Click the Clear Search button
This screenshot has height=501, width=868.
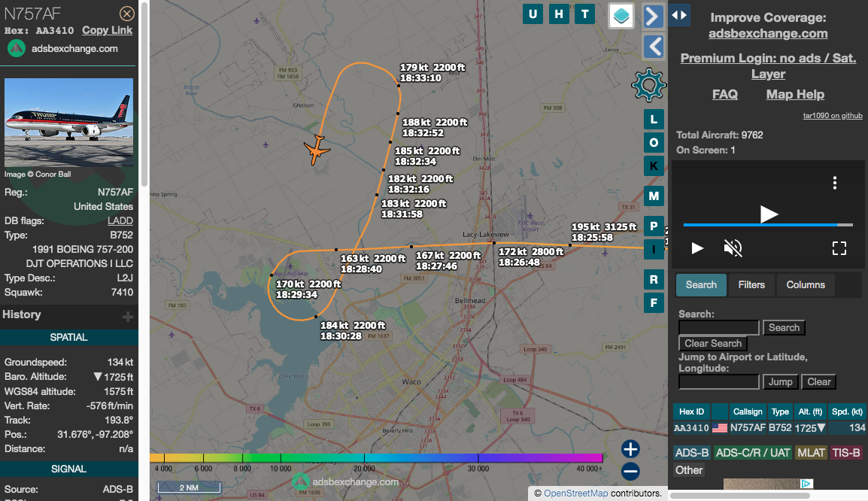(x=713, y=343)
